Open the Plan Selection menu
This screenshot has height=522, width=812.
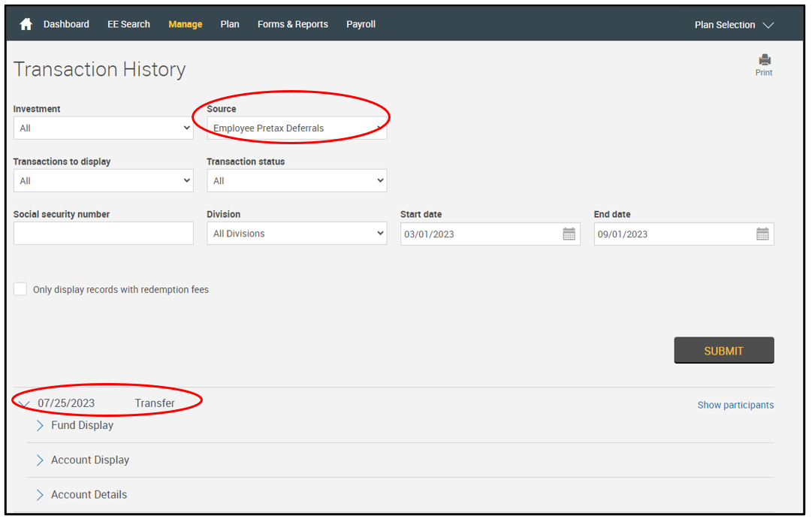pos(734,25)
